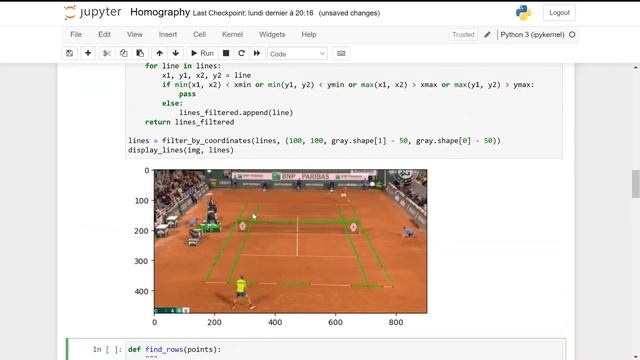640x360 pixels.
Task: Open the cell type Code dropdown
Action: point(297,54)
